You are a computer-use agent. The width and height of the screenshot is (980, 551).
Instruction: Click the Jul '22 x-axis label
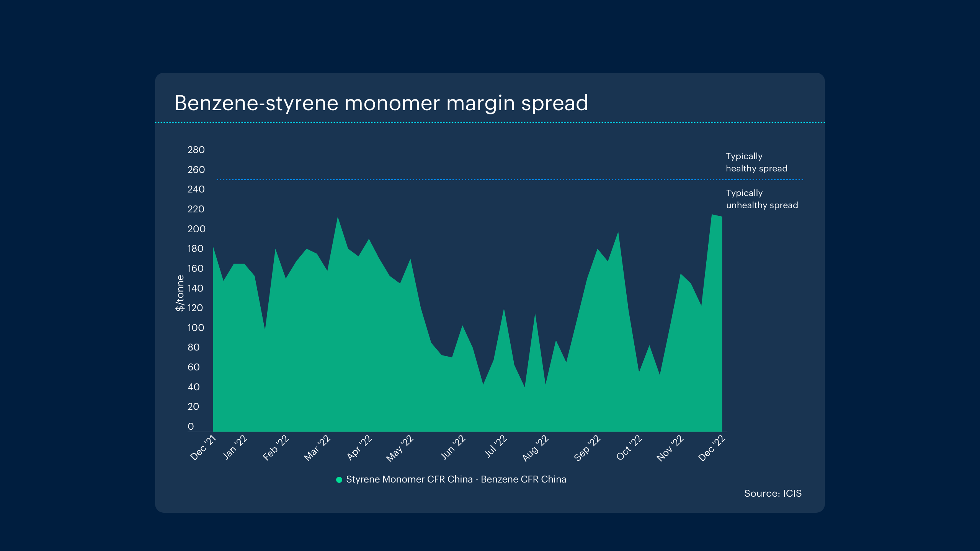[x=496, y=446]
